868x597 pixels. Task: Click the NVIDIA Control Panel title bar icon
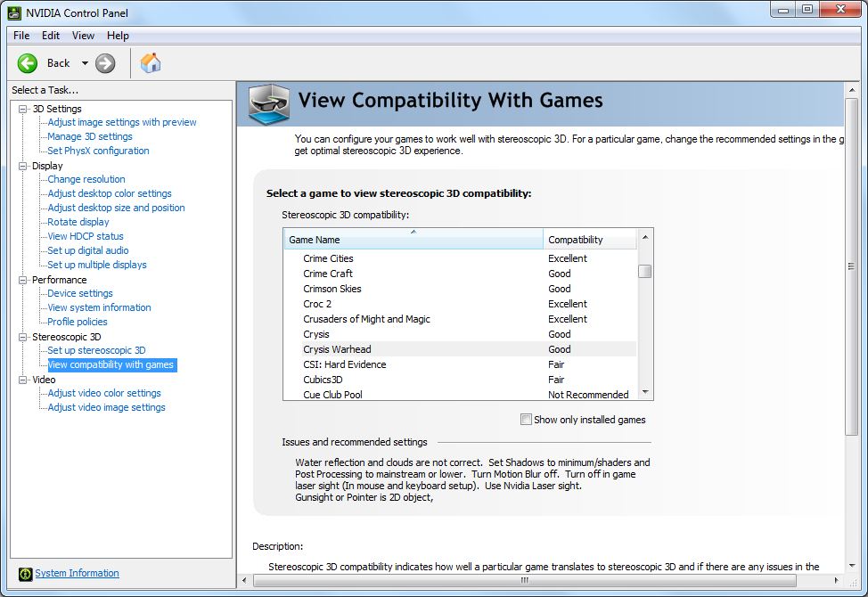14,12
